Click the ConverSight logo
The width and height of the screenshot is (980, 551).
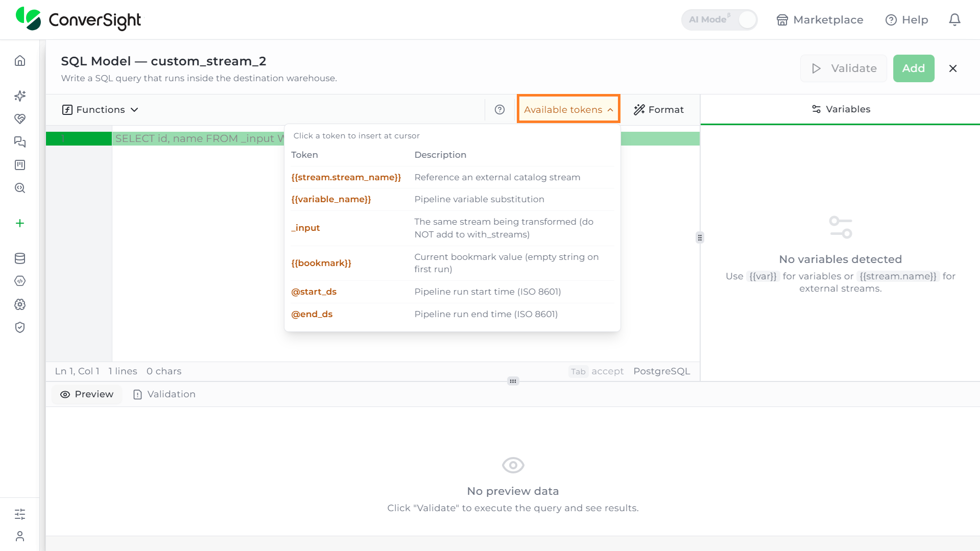pyautogui.click(x=79, y=19)
